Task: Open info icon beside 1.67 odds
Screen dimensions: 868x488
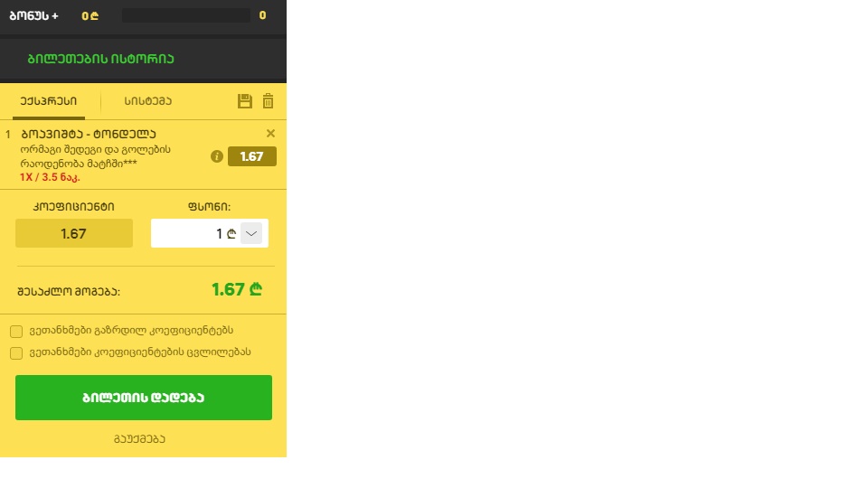Action: click(x=217, y=156)
